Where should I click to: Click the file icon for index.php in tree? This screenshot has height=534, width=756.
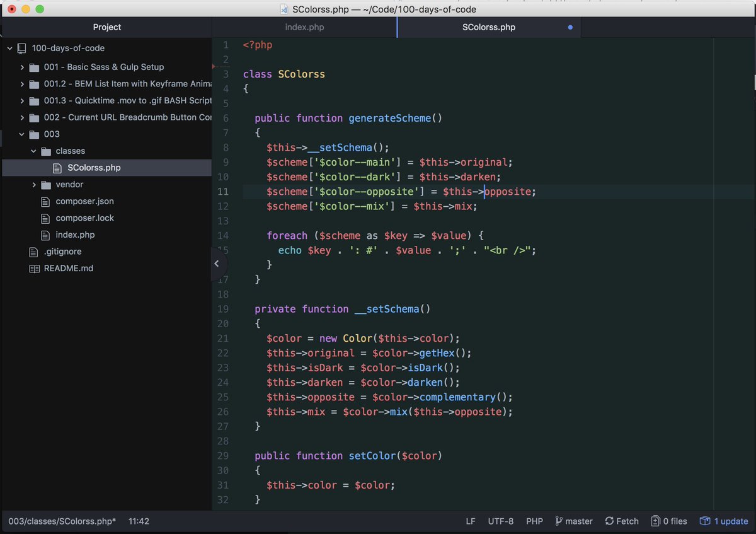coord(45,235)
